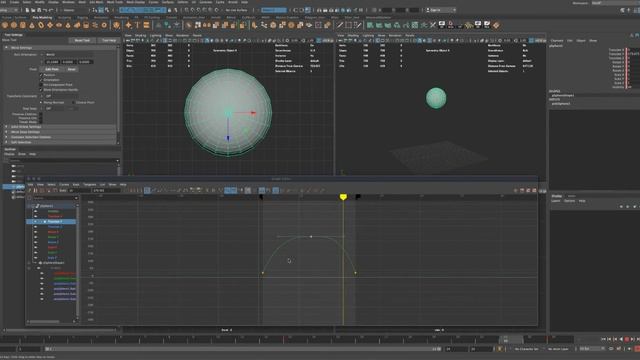Create a polygon sphere from the shelf
Image resolution: width=640 pixels, height=360 pixels.
point(5,25)
